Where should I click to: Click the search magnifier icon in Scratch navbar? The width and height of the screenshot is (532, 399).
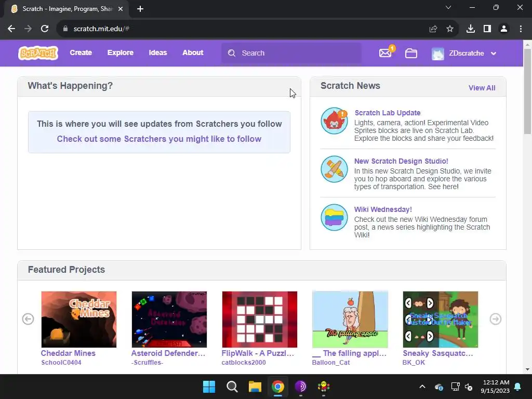point(231,53)
